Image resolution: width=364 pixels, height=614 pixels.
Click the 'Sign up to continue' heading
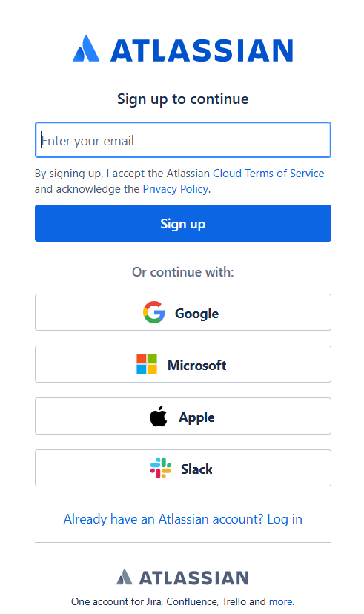(x=183, y=99)
